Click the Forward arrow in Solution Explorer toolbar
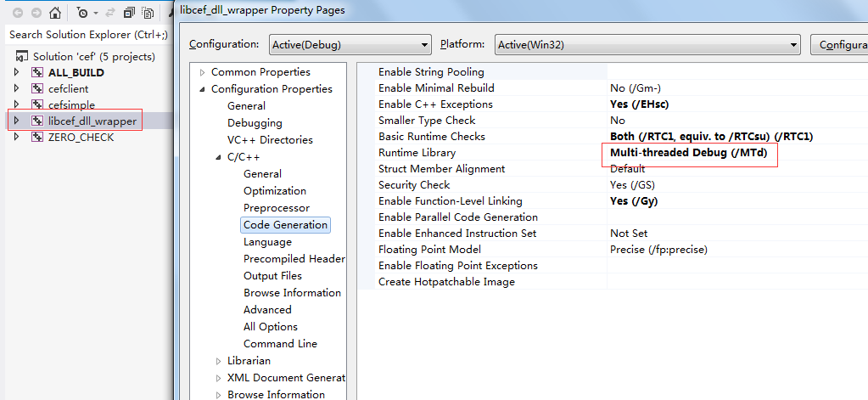868x400 pixels. click(x=36, y=12)
